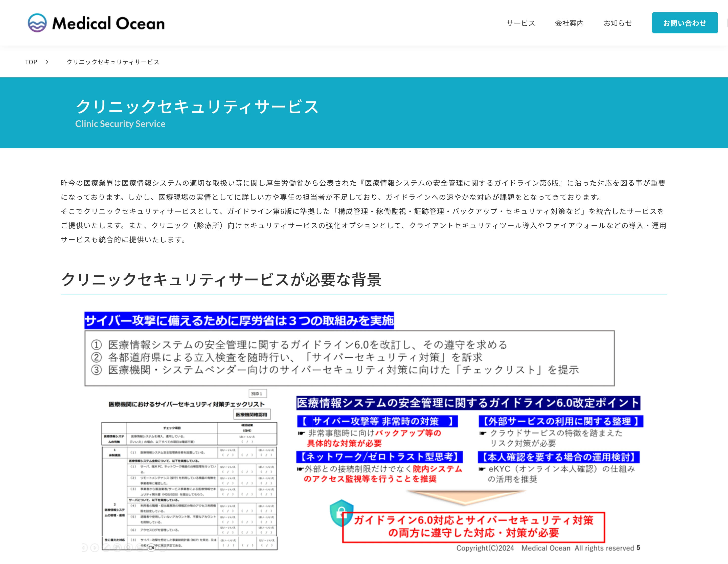
Task: Click the banner title クリニックセキュリティサービス
Action: click(x=197, y=107)
